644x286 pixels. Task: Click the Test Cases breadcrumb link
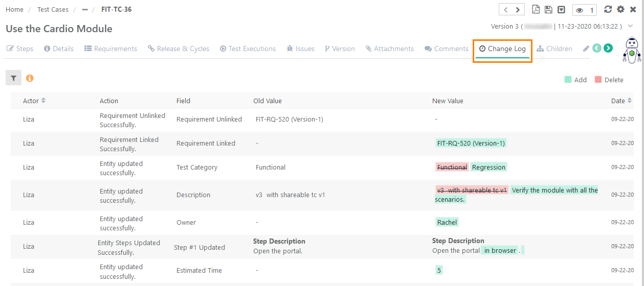(52, 10)
